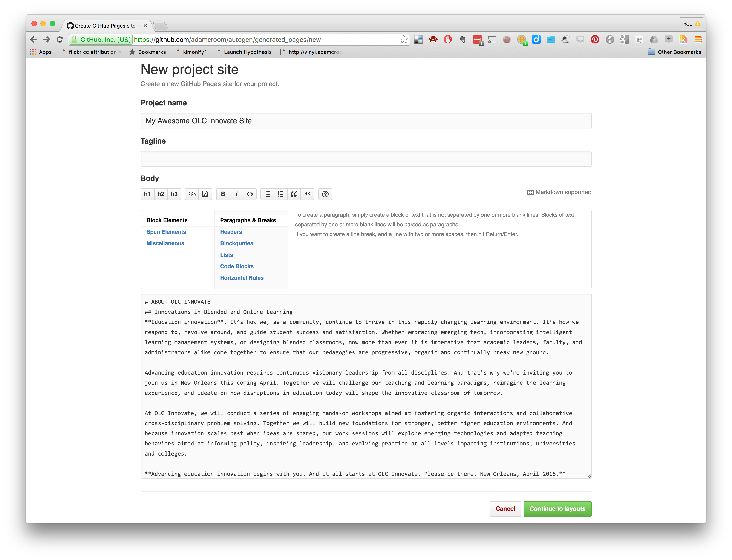732x560 pixels.
Task: Open the flickr cc attribution bookmark
Action: point(90,52)
